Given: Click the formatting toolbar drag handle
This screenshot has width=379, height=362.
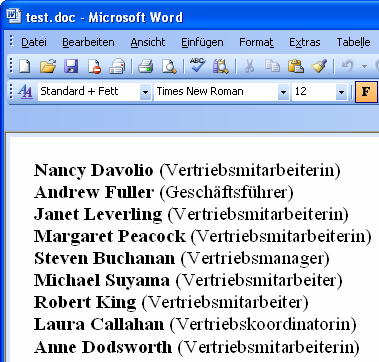Looking at the screenshot, I should pos(11,91).
